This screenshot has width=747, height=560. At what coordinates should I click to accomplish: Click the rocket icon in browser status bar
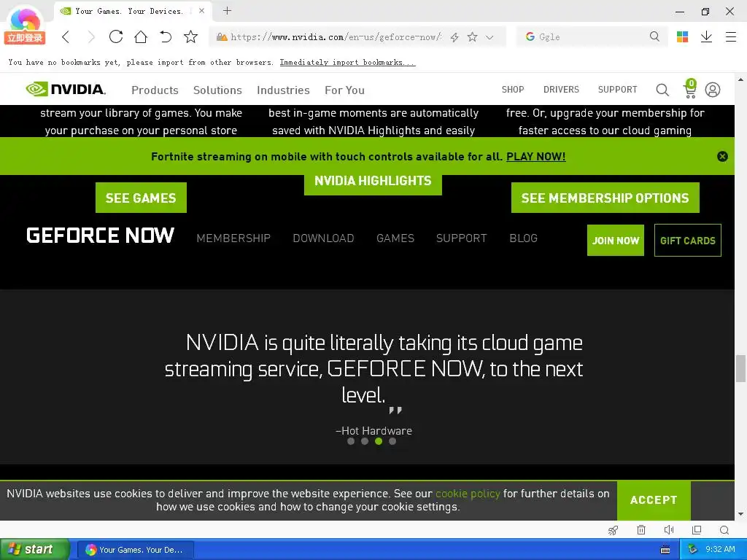coord(613,530)
